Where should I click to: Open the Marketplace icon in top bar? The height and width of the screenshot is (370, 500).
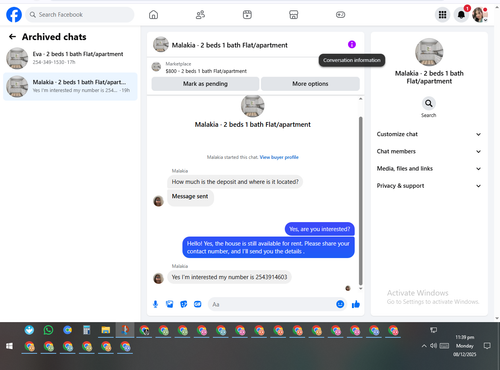[x=294, y=15]
